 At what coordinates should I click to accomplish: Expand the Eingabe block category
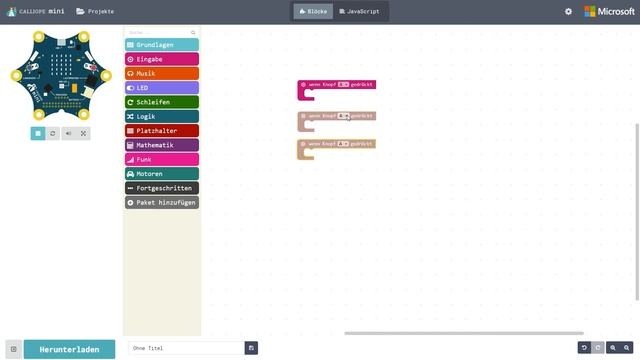[x=162, y=59]
